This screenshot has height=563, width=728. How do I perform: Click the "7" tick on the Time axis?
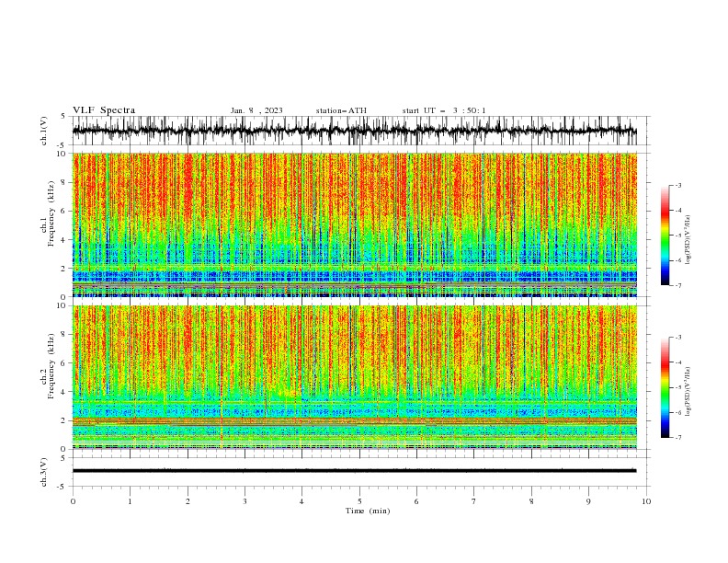474,501
